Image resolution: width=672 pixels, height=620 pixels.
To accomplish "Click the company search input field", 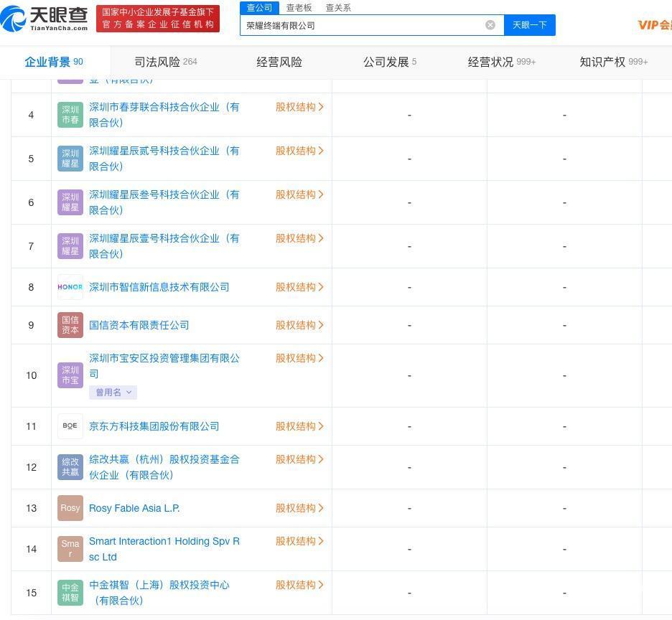I will 363,25.
